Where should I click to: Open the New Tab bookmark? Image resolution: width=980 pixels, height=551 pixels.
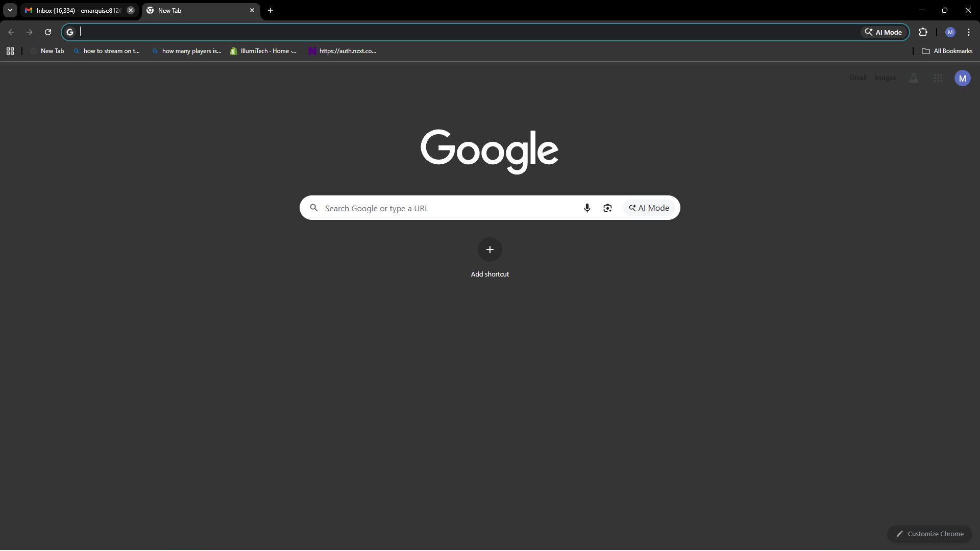[x=47, y=51]
